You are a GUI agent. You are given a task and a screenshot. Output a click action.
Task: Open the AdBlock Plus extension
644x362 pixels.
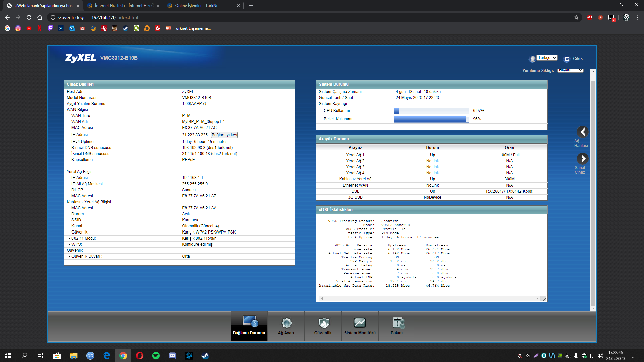590,17
